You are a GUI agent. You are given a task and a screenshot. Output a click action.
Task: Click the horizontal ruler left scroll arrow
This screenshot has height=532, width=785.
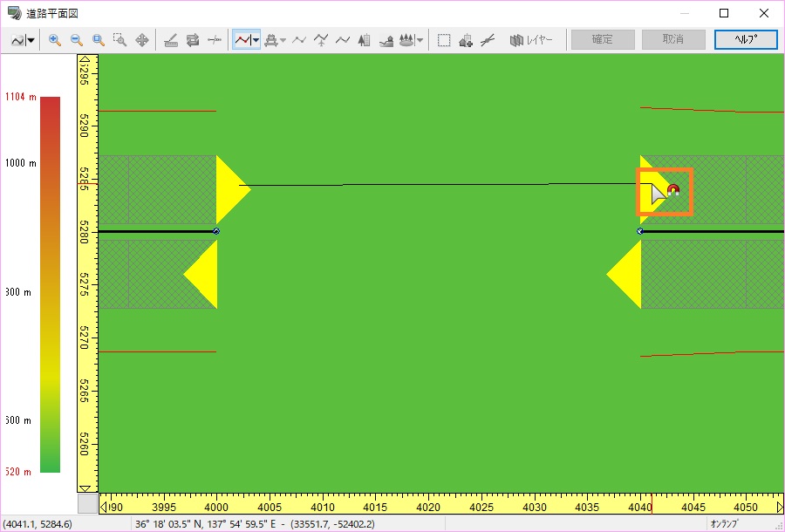click(x=104, y=507)
